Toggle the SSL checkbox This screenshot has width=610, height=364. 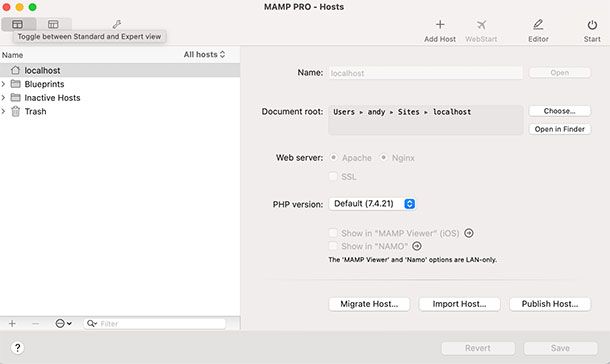click(x=333, y=177)
